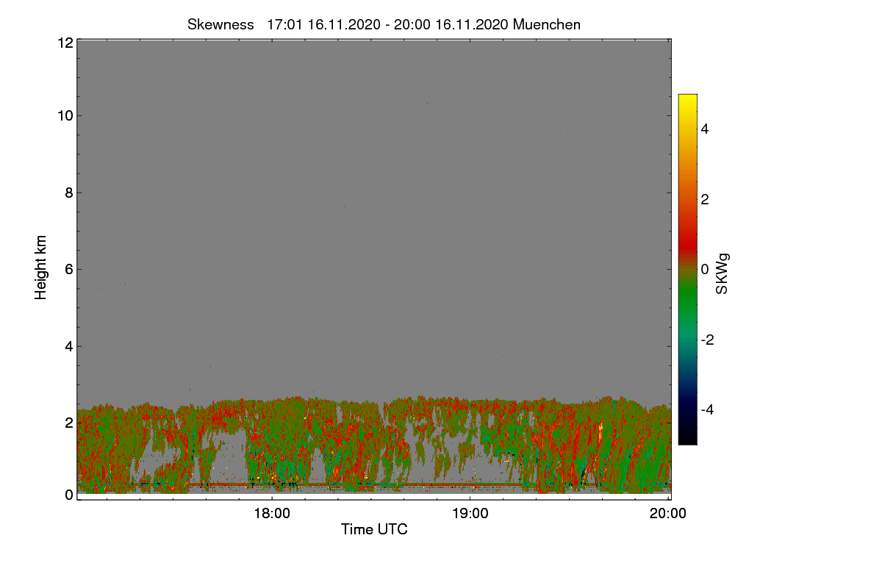Click the colorbar tick label '2'
This screenshot has height=588, width=882.
(x=705, y=199)
